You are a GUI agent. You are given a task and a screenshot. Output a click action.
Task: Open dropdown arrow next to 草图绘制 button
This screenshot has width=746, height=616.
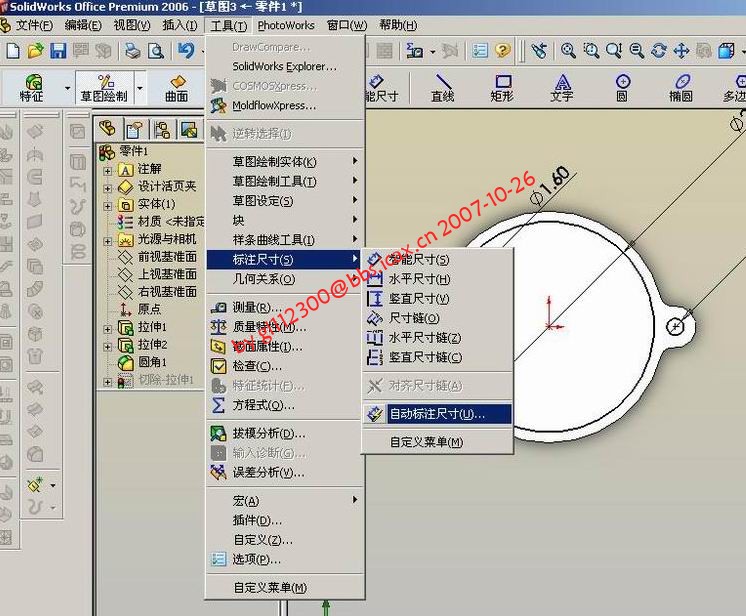140,88
